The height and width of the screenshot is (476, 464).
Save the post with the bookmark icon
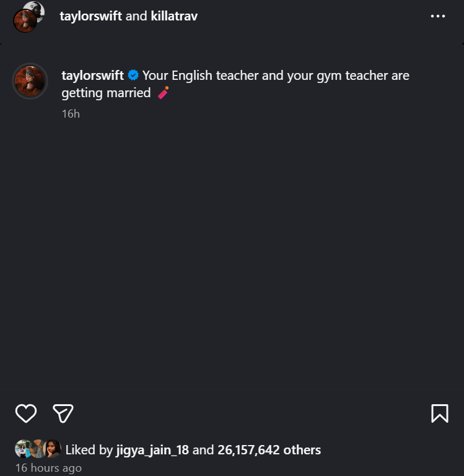[x=440, y=413]
